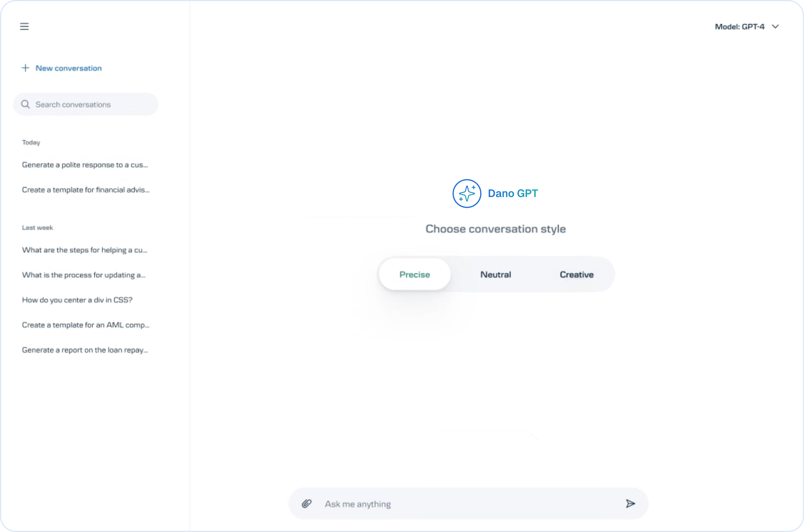The width and height of the screenshot is (804, 532).
Task: Open 'Create a template for an AML comp...'
Action: (x=86, y=325)
